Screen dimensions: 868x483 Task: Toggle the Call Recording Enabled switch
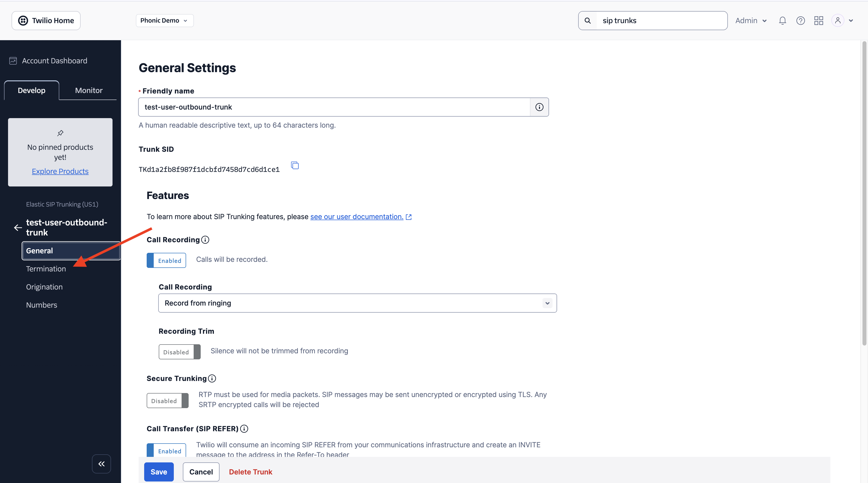[x=167, y=261]
